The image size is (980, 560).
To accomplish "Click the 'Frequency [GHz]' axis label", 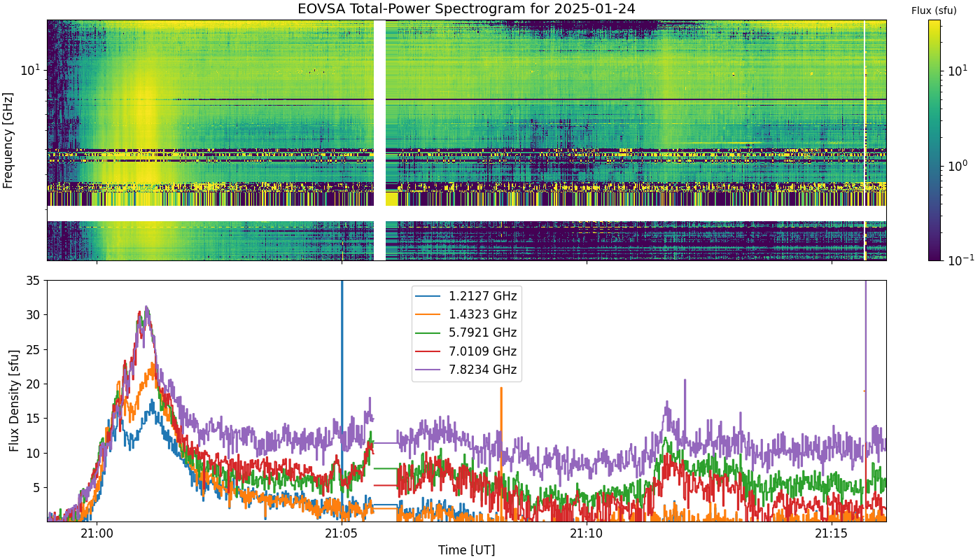I will pyautogui.click(x=8, y=140).
